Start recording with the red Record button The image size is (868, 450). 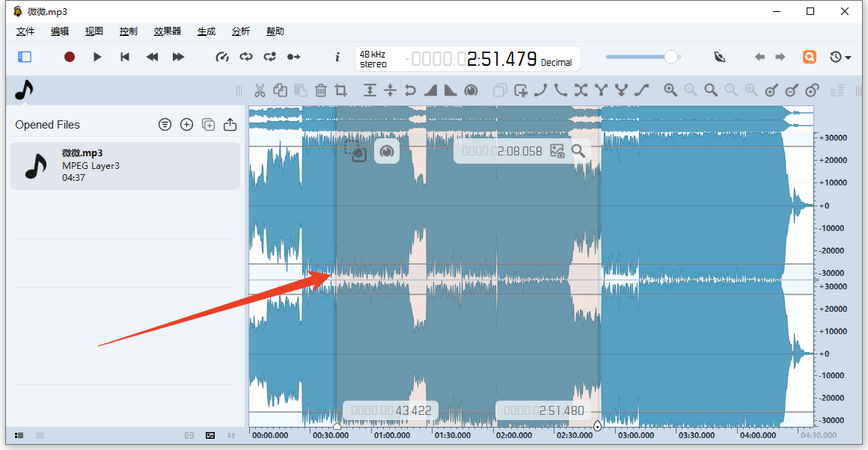(x=70, y=57)
